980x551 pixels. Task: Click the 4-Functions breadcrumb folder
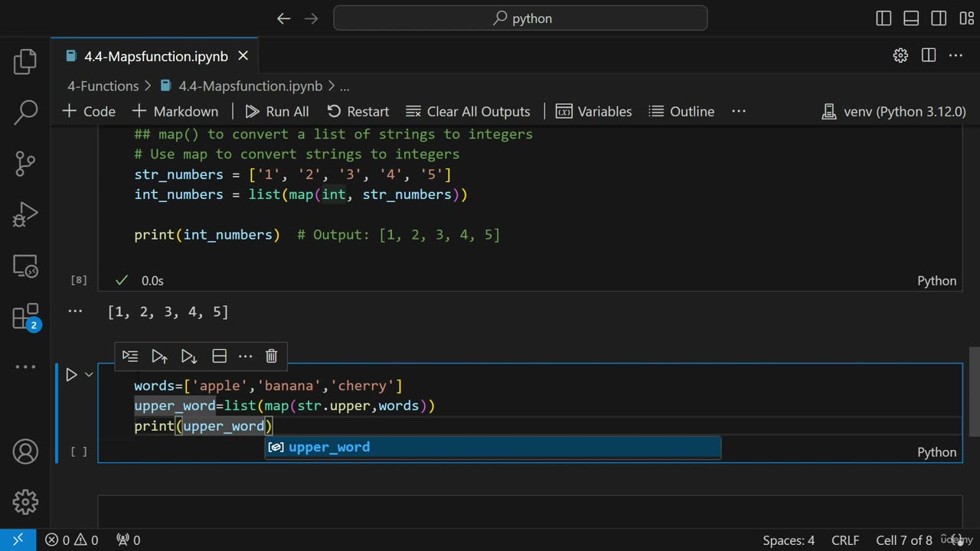click(x=103, y=86)
